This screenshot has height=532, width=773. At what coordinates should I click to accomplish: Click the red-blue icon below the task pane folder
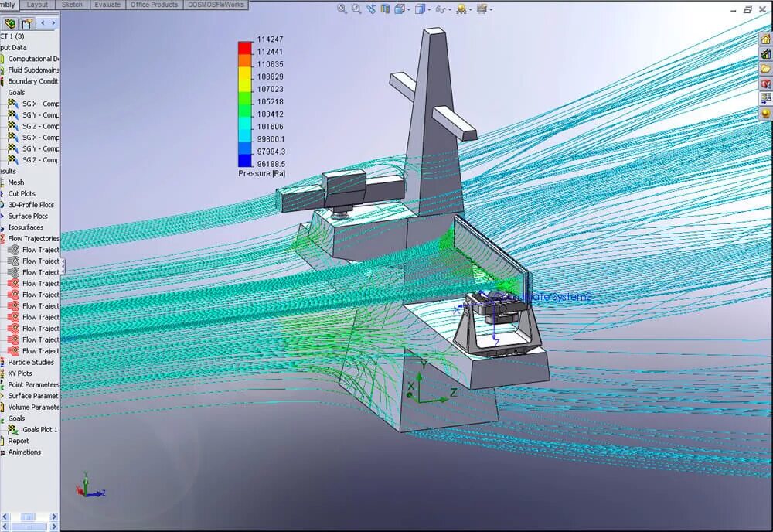765,84
